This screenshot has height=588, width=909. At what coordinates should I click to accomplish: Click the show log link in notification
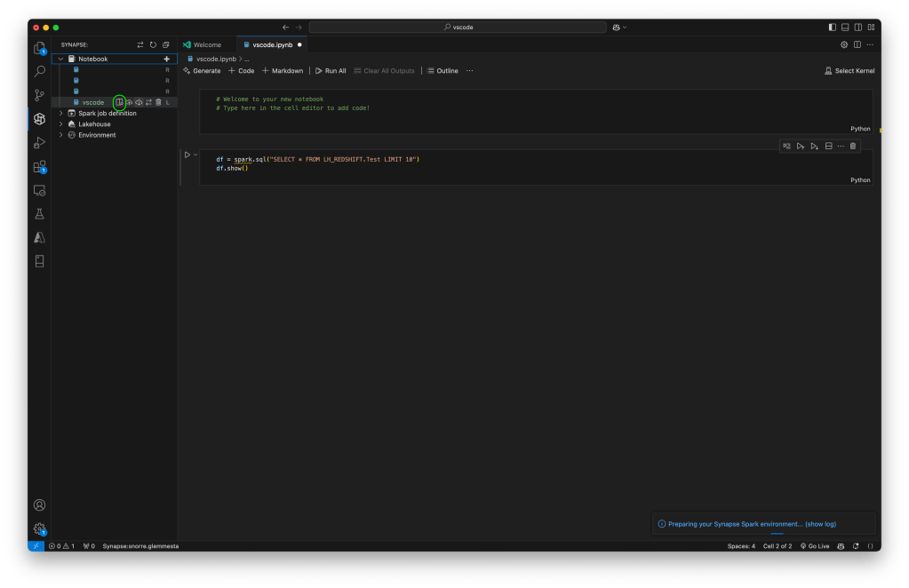point(820,524)
